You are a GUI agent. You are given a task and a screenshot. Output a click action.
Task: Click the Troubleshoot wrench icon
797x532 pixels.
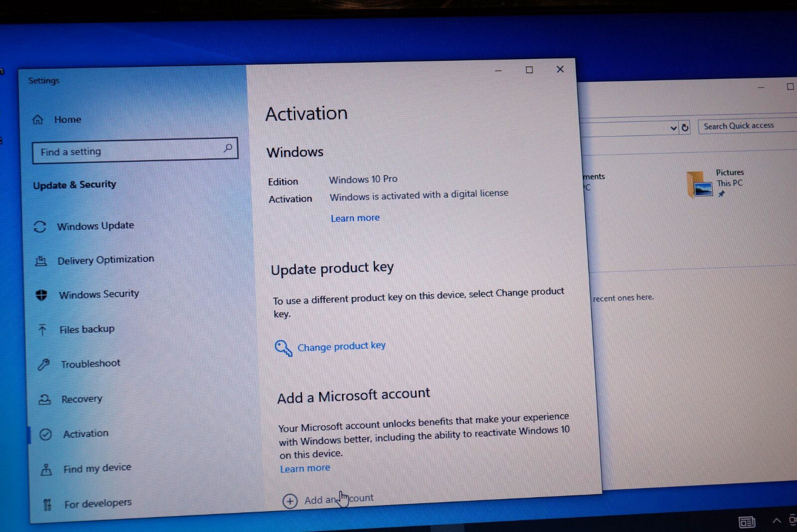[44, 365]
